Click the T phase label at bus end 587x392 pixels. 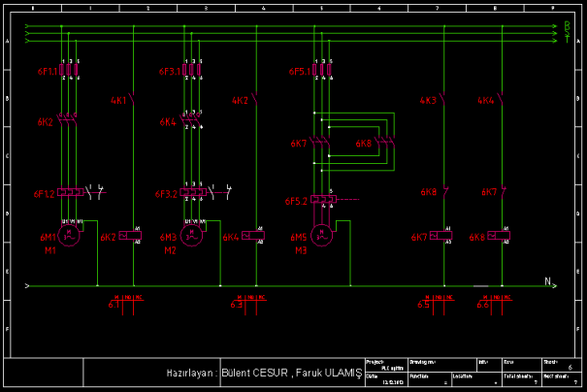point(568,39)
